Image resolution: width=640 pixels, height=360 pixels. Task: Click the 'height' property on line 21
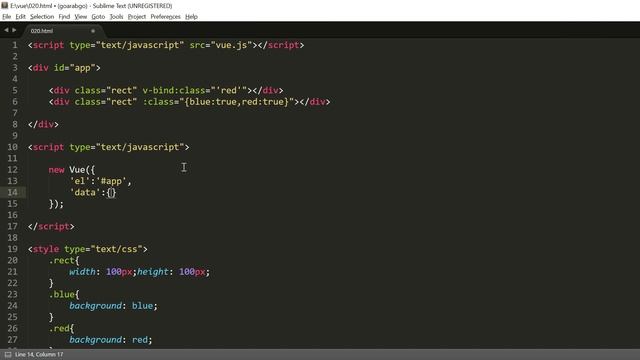pyautogui.click(x=153, y=272)
